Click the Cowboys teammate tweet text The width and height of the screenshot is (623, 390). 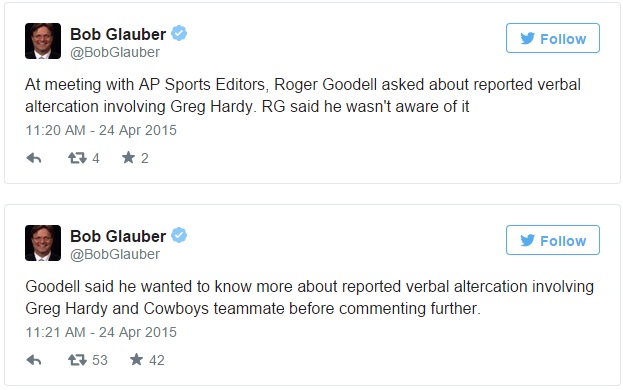coord(310,297)
